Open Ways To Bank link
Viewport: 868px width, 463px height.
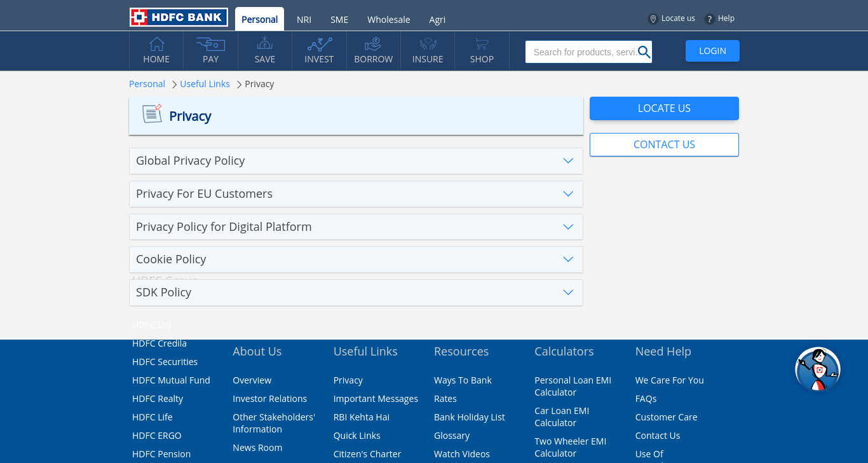463,380
